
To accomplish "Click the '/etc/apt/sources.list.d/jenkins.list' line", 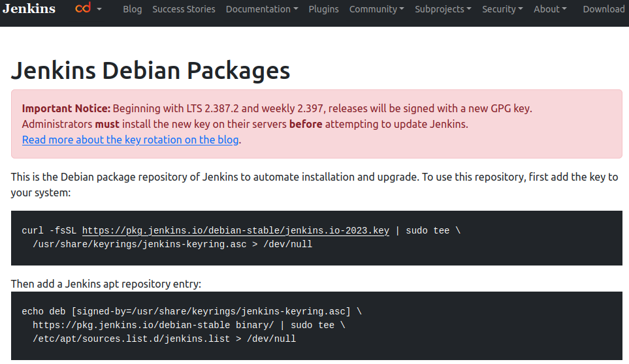I will [164, 339].
